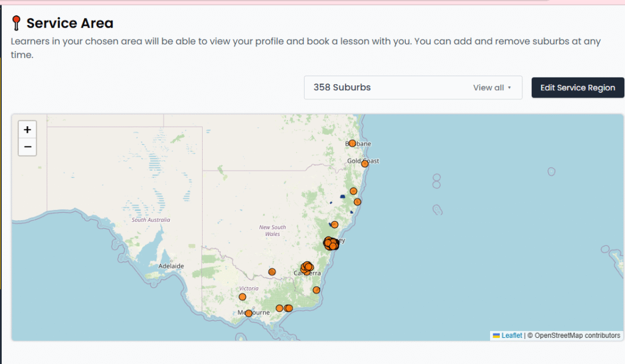Select the marker northwest of Melbourne in Victoria

tap(242, 297)
